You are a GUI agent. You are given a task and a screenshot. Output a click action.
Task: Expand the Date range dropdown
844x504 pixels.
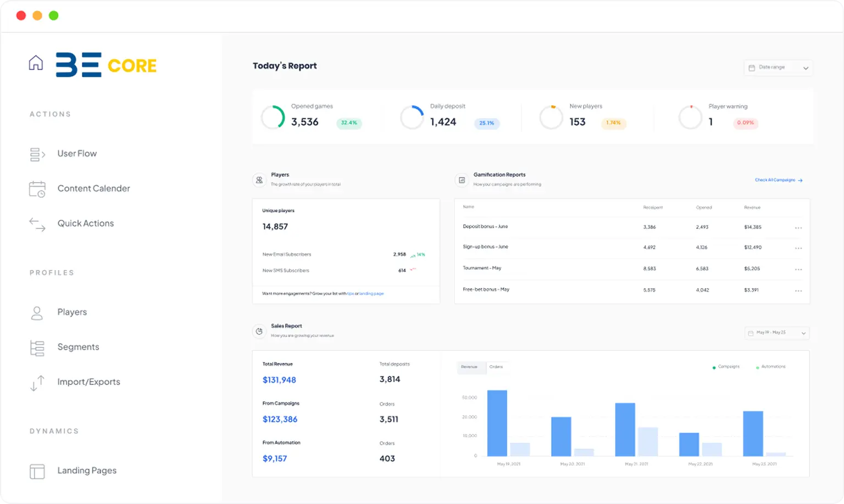tap(778, 68)
